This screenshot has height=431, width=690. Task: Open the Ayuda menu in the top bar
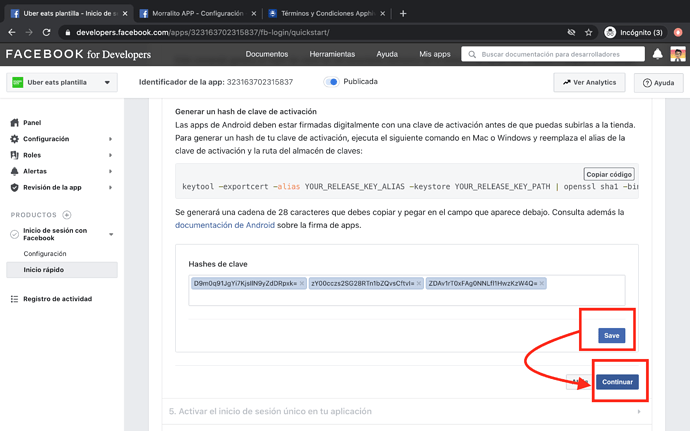387,54
